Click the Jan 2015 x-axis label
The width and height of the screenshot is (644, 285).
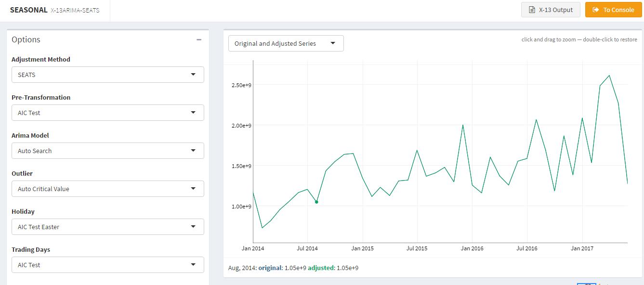362,248
